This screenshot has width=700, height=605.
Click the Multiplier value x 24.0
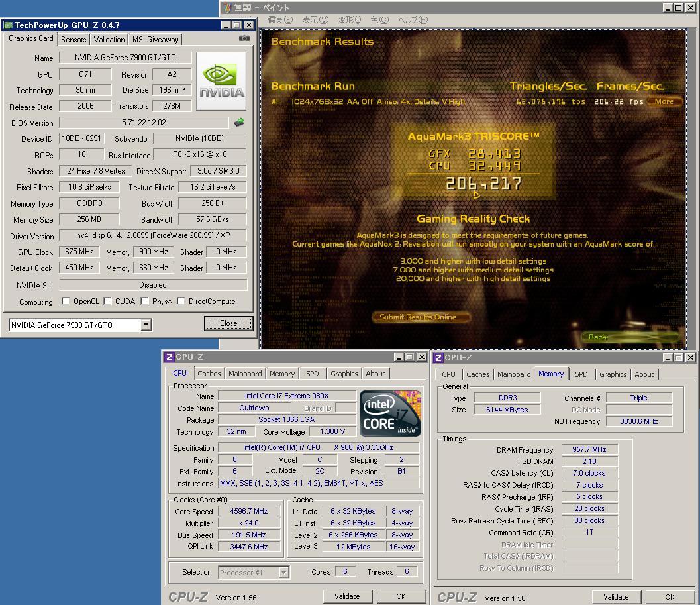pos(248,523)
